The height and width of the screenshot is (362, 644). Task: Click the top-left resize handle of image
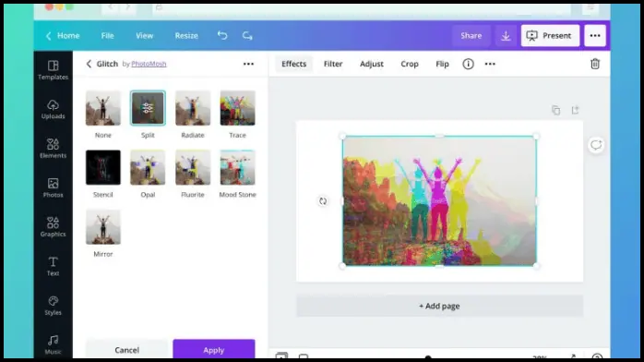342,136
